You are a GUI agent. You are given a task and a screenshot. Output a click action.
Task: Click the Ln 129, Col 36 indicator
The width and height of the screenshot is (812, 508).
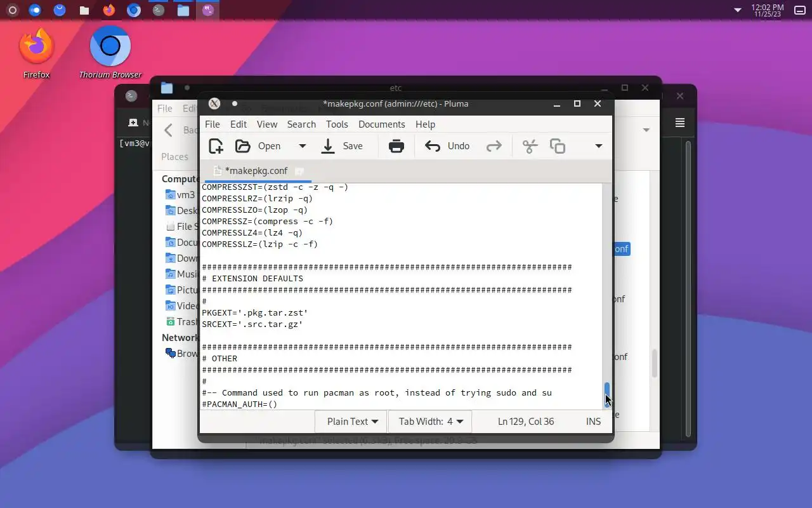pos(526,421)
